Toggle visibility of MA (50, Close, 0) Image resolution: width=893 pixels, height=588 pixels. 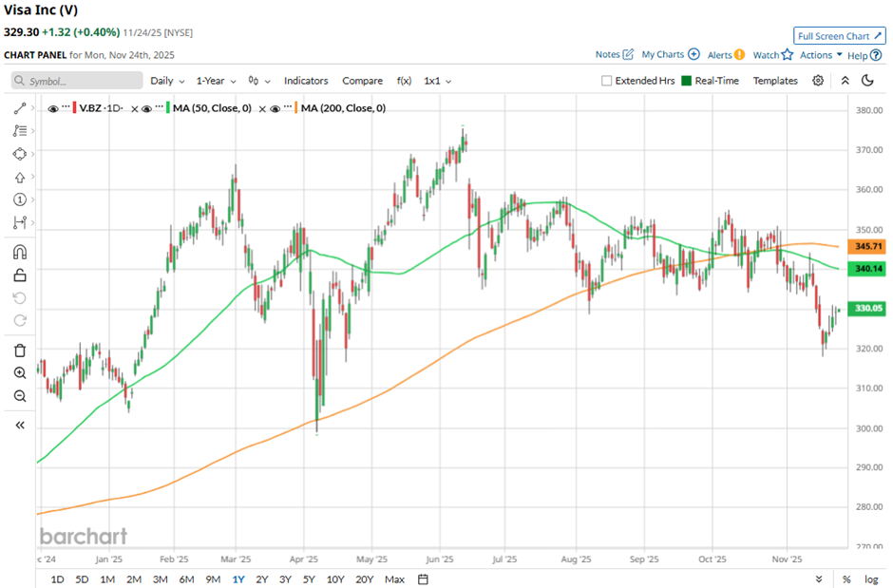click(x=146, y=108)
